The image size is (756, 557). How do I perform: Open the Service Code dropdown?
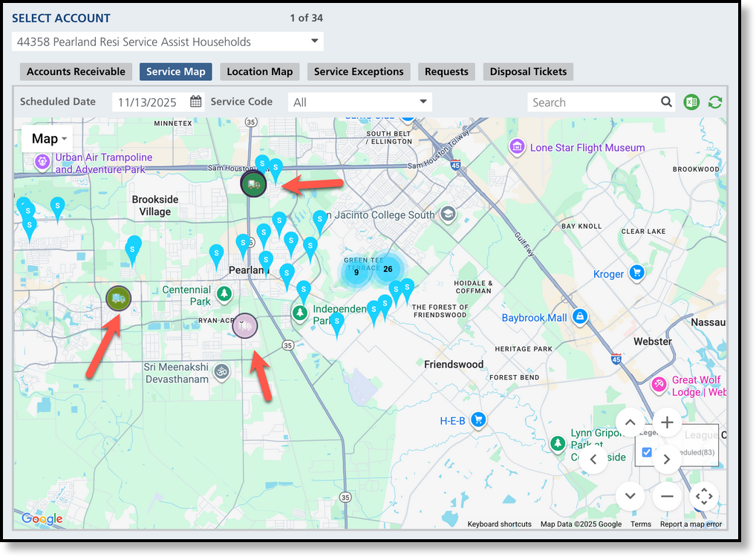point(359,102)
